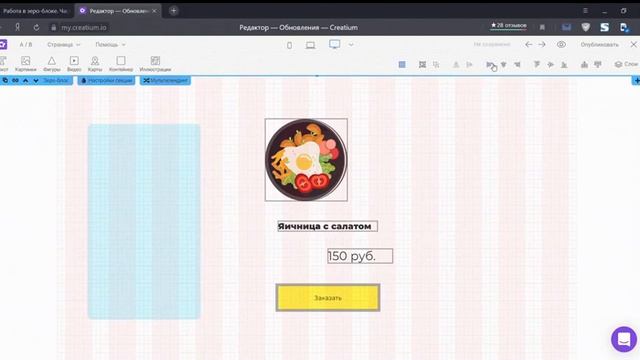The width and height of the screenshot is (640, 360).
Task: Open the support chat bubble
Action: click(x=624, y=339)
